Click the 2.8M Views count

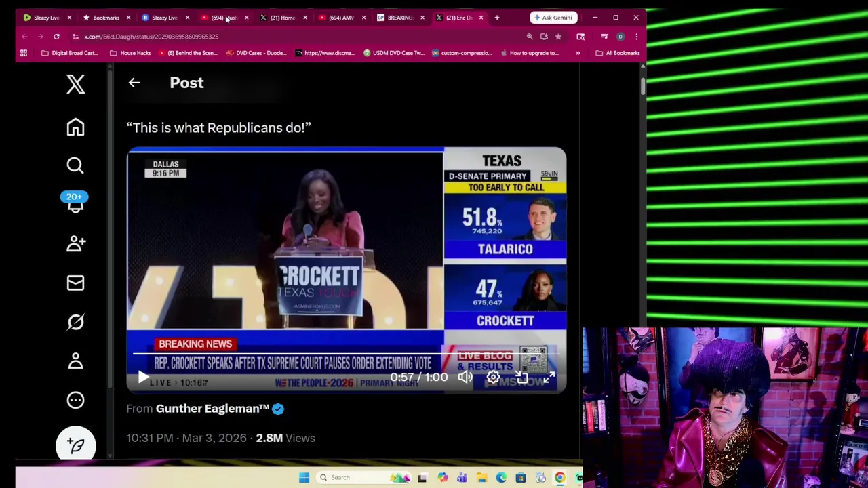[285, 438]
